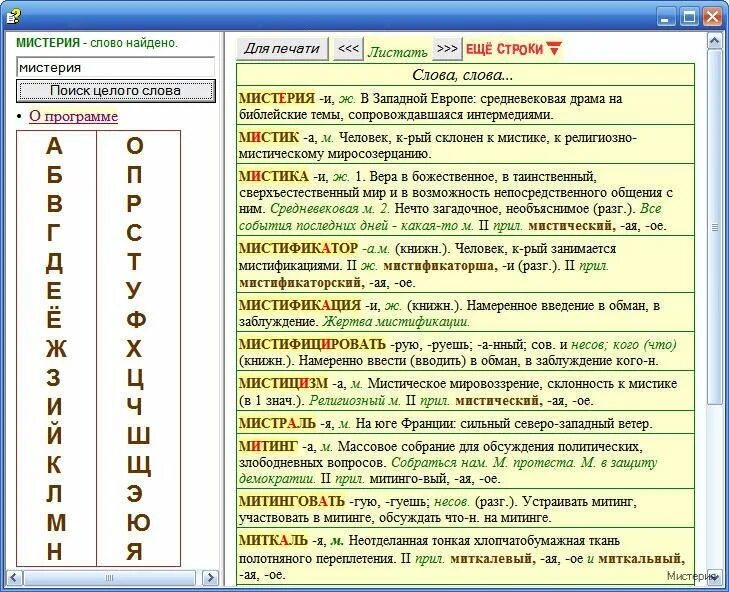Go to next page with >>> button

pos(447,48)
